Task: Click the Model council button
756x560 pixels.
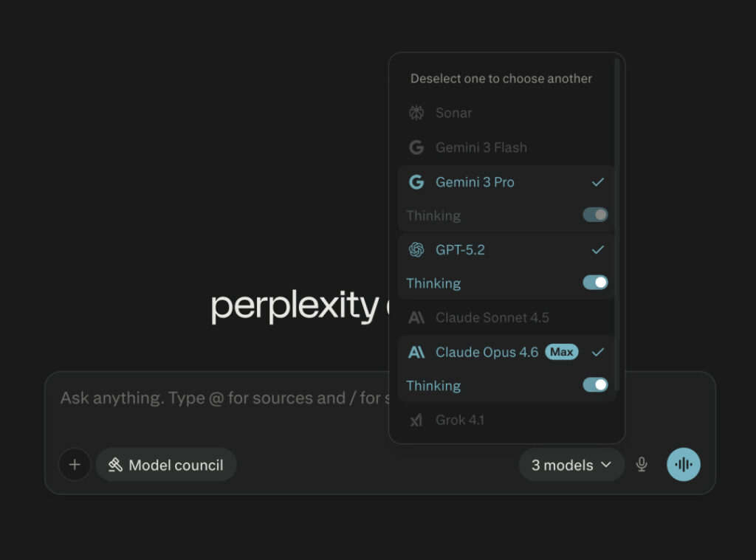Action: [166, 465]
